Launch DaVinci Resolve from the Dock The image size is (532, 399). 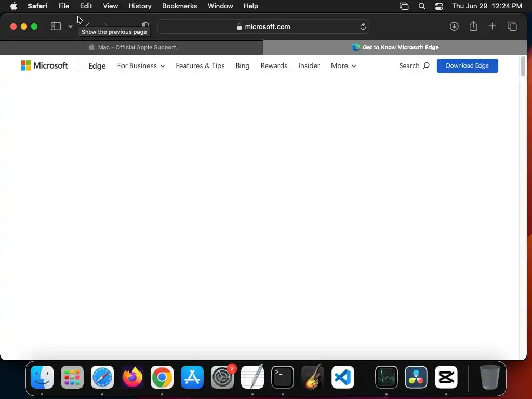[x=416, y=377]
